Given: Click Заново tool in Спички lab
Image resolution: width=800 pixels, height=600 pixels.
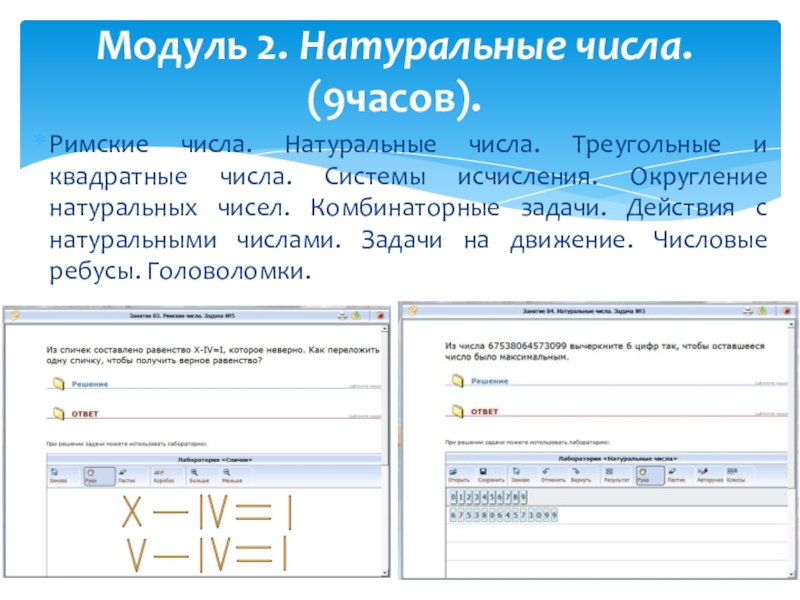Looking at the screenshot, I should pos(58,476).
